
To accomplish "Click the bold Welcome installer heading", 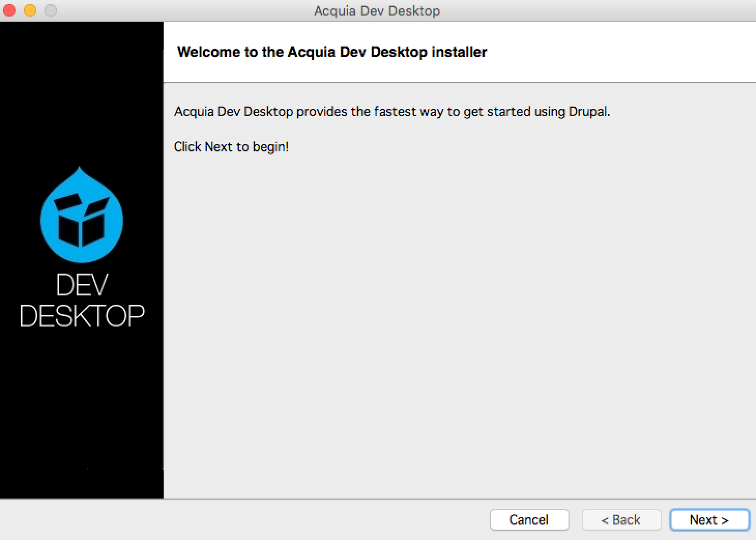I will tap(331, 52).
